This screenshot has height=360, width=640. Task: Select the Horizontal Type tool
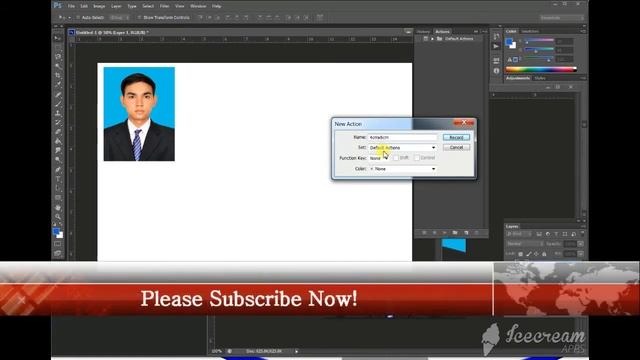coord(58,179)
